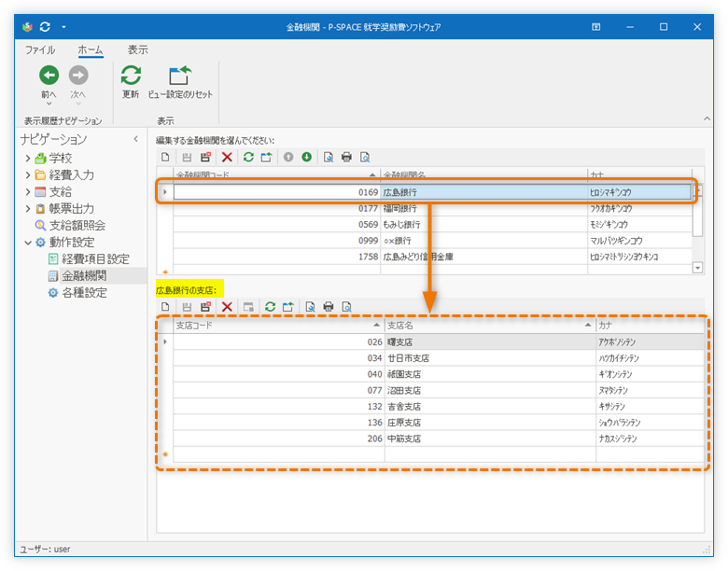
Task: Click the Reset View Settings ribbon icon
Action: pyautogui.click(x=180, y=76)
